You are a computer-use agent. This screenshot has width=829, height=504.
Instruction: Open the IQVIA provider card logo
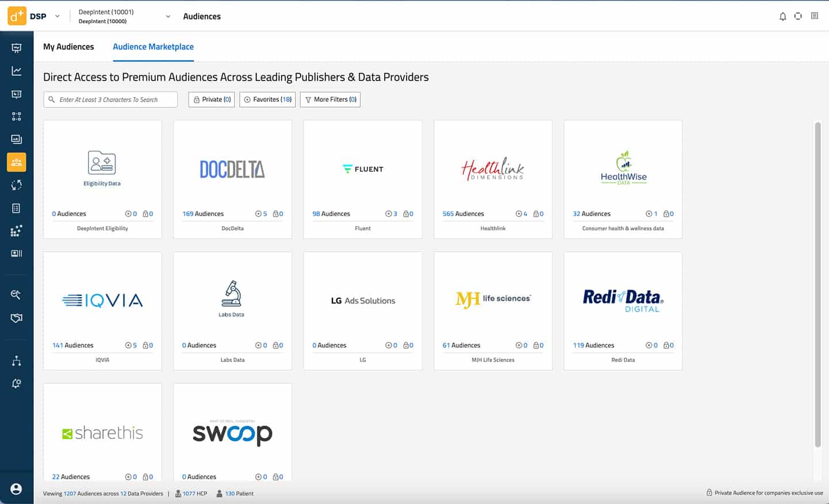point(102,301)
